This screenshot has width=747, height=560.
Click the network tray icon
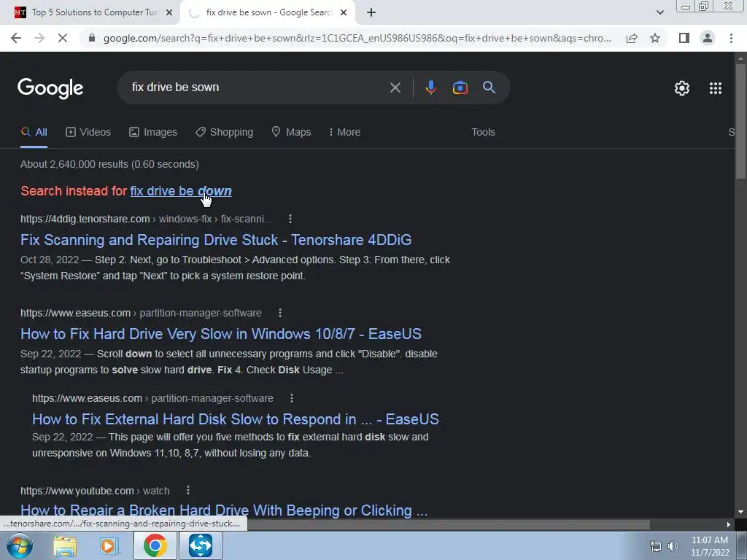click(656, 547)
